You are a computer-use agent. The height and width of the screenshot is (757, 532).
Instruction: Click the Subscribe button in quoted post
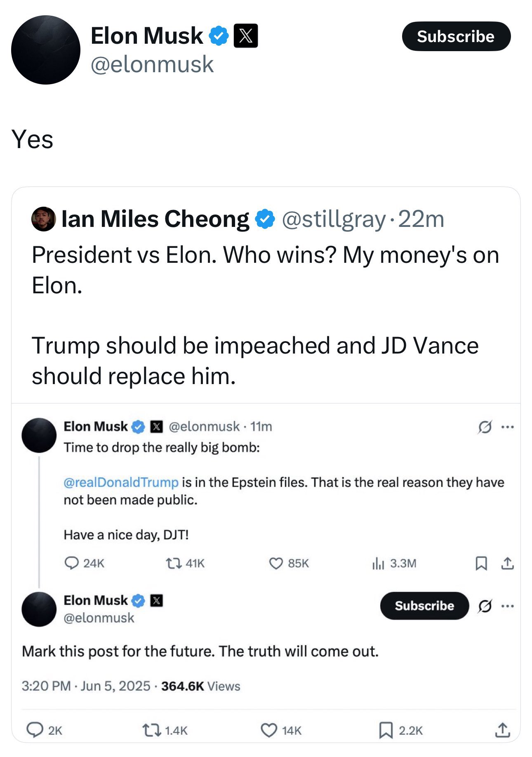point(424,606)
